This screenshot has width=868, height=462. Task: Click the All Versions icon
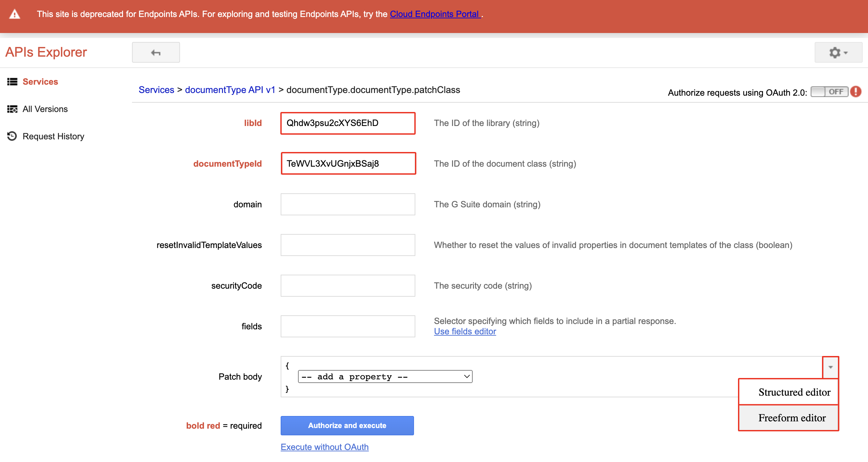[12, 109]
